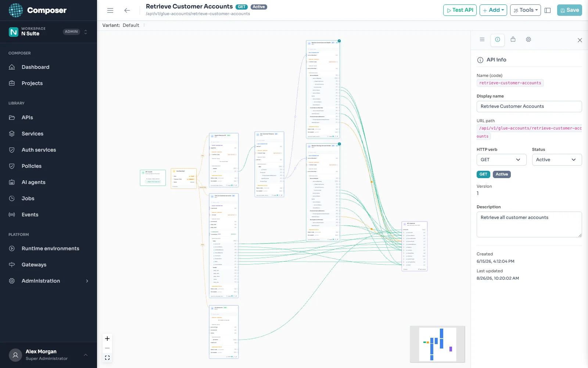588x368 pixels.
Task: Go back using the left arrow icon
Action: 127,10
